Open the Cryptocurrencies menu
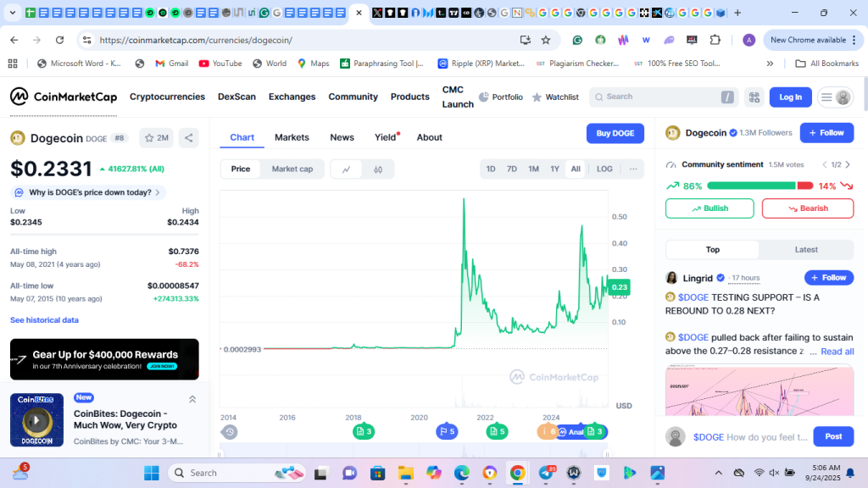This screenshot has height=488, width=868. (167, 97)
